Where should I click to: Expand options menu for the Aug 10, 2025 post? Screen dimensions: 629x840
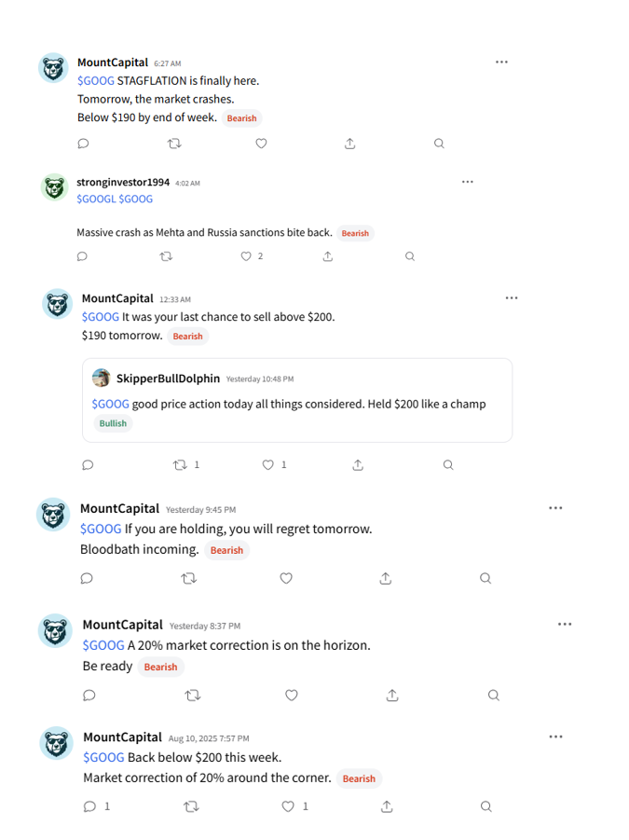(555, 737)
